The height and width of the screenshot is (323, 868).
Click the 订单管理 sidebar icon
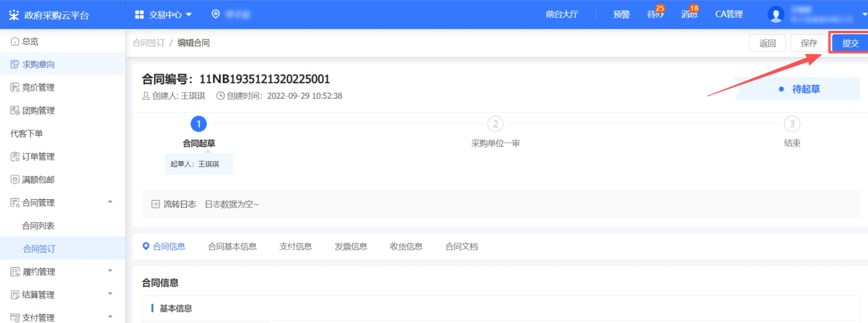point(15,157)
